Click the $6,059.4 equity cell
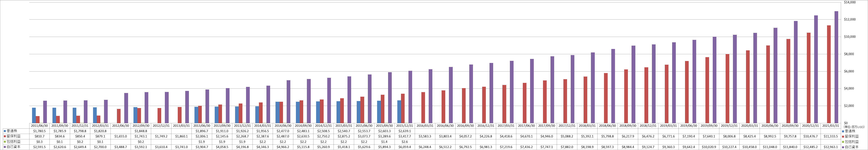 pyautogui.click(x=405, y=147)
